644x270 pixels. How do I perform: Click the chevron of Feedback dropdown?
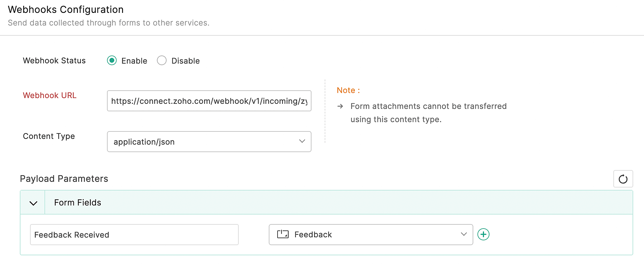(463, 234)
